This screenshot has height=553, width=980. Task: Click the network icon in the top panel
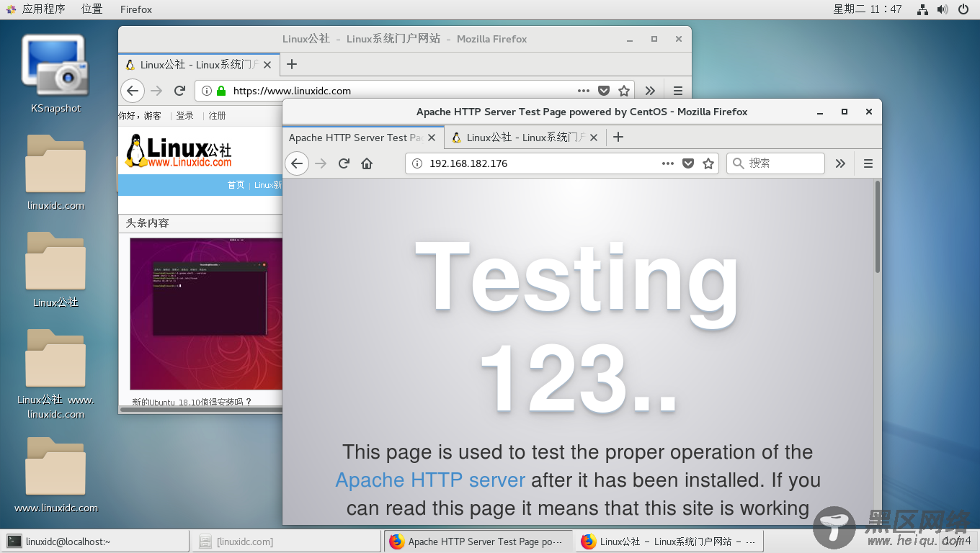[x=922, y=9]
